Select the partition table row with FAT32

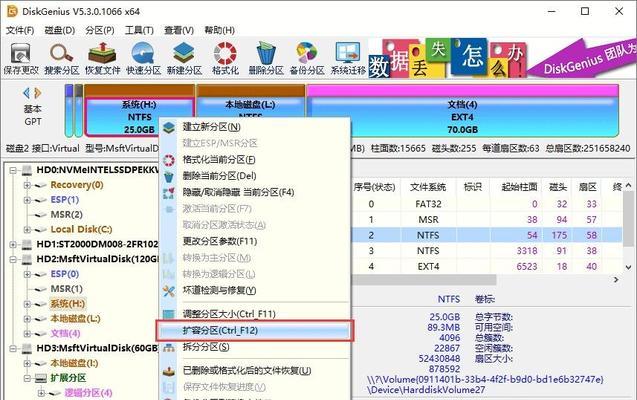click(487, 204)
